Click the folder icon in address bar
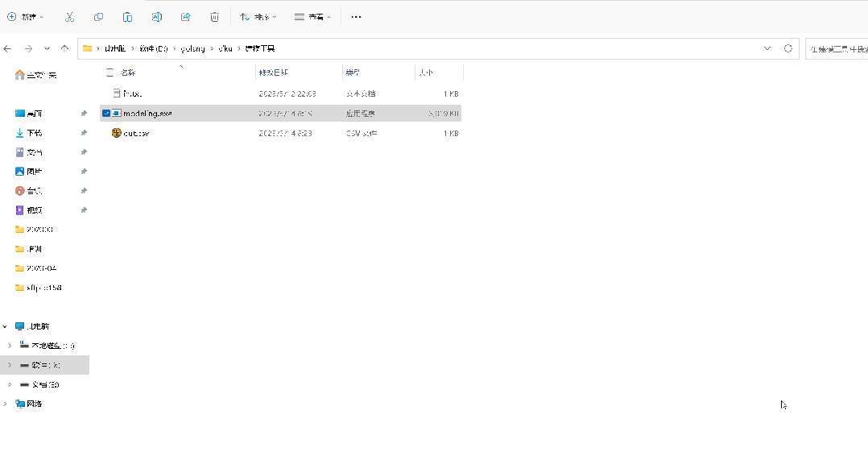The width and height of the screenshot is (868, 452). tap(88, 48)
